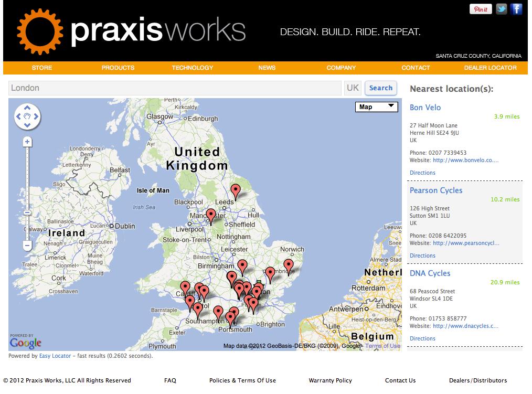Click the 20.9 miles distance text
The image size is (532, 394).
pyautogui.click(x=505, y=282)
